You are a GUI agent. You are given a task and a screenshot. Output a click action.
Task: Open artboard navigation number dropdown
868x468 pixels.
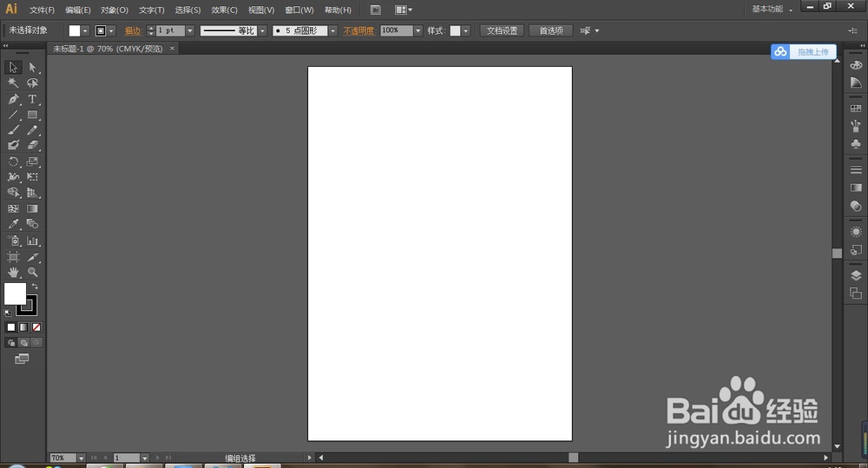(144, 458)
